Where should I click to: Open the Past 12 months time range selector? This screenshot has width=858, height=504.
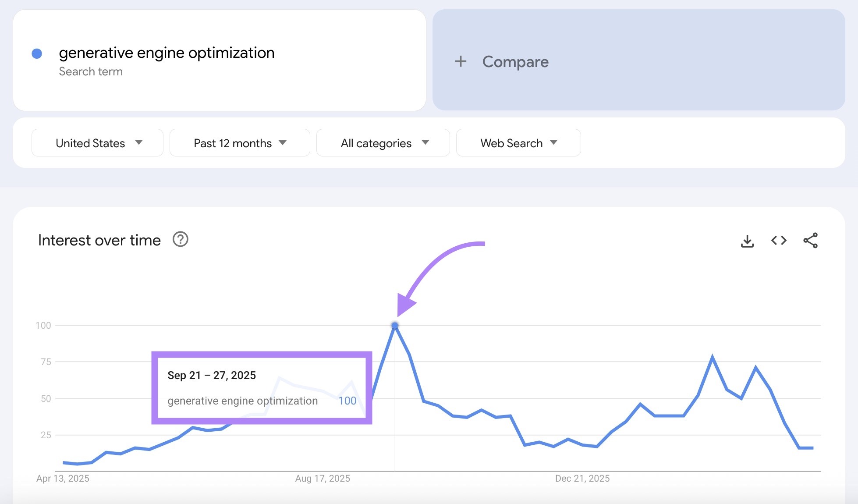coord(239,142)
